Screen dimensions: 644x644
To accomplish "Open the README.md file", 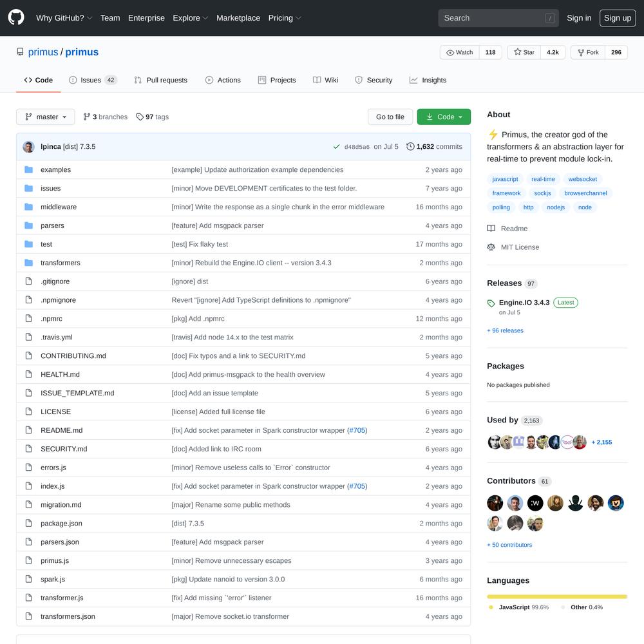I will pyautogui.click(x=62, y=430).
